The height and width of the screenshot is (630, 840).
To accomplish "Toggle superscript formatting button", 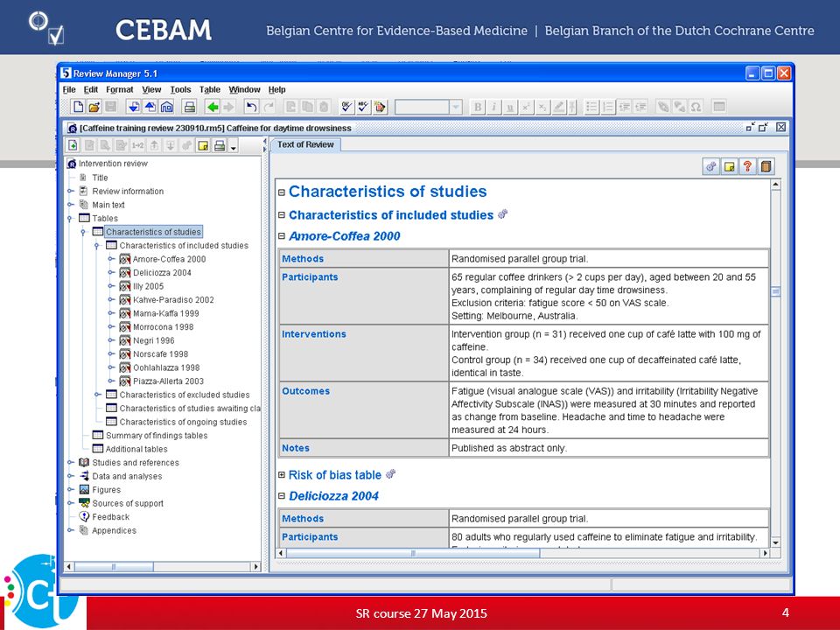I will click(x=526, y=107).
